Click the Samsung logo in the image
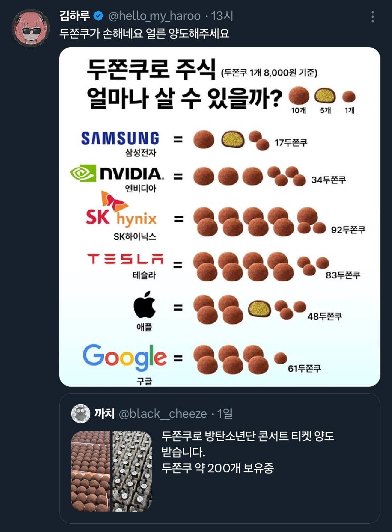 [120, 138]
